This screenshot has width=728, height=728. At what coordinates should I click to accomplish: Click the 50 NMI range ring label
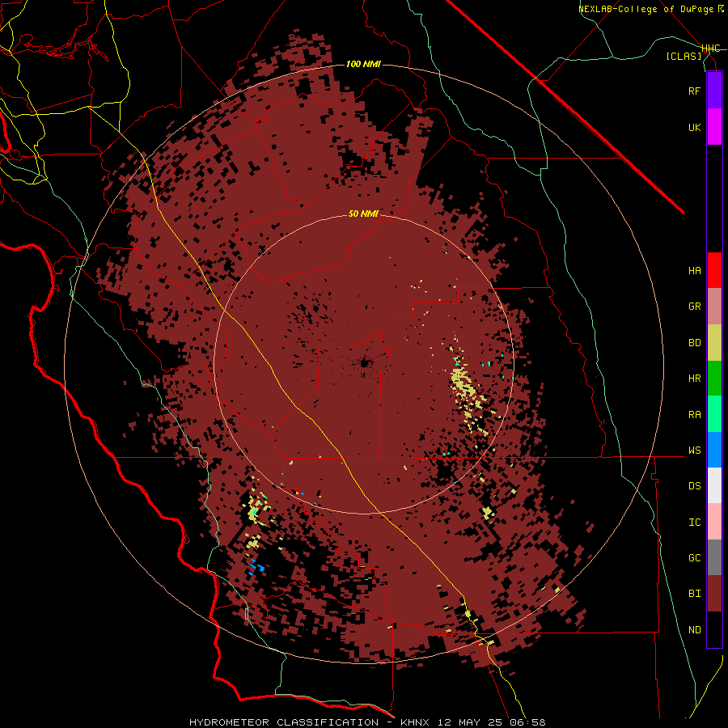[x=363, y=214]
